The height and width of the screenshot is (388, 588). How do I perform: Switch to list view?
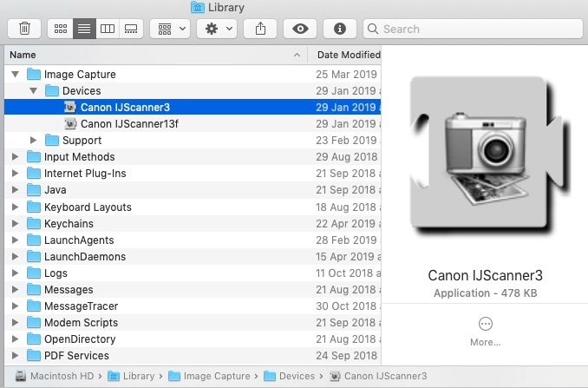coord(84,29)
